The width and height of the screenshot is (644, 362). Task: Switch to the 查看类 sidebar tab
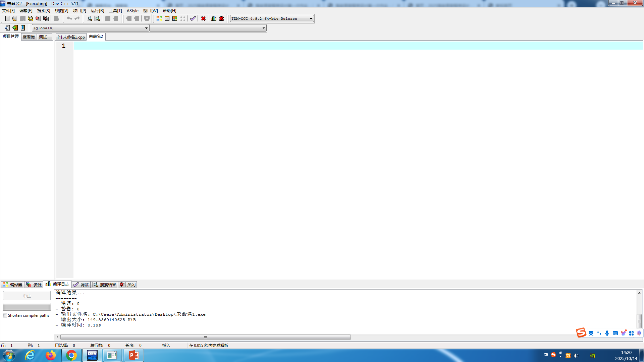point(29,37)
